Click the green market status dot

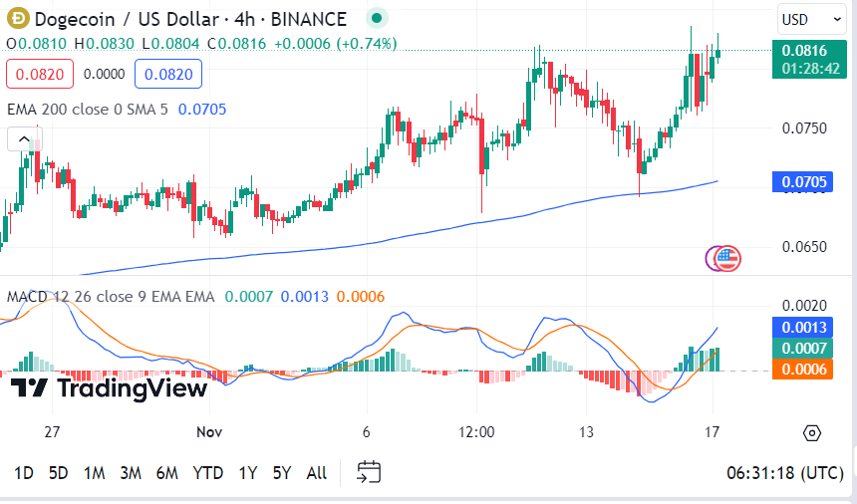click(x=376, y=19)
